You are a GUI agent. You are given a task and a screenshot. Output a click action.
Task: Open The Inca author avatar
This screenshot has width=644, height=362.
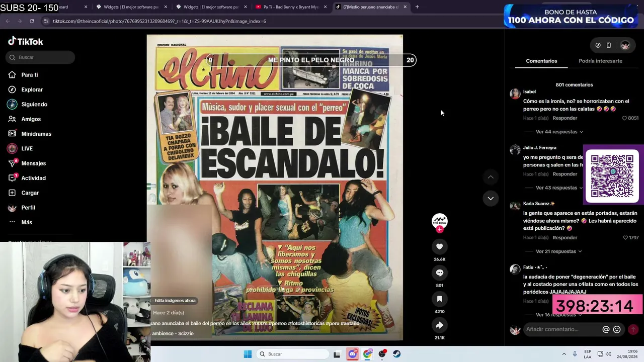[439, 221]
